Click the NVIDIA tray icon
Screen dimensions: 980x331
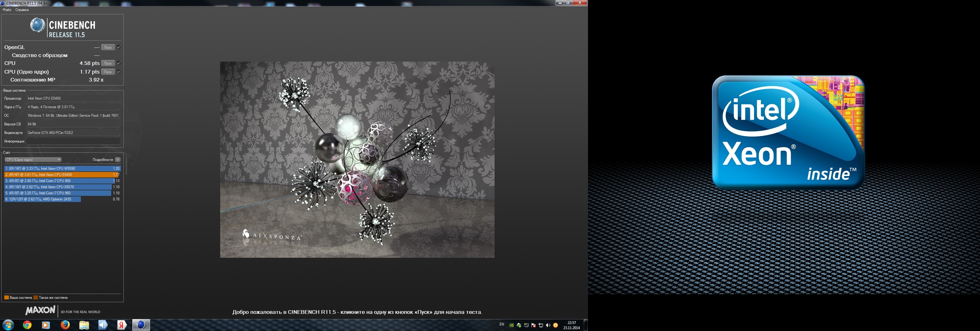point(511,325)
